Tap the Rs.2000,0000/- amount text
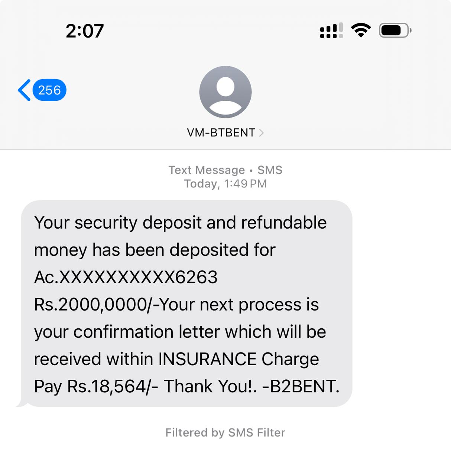 [93, 305]
